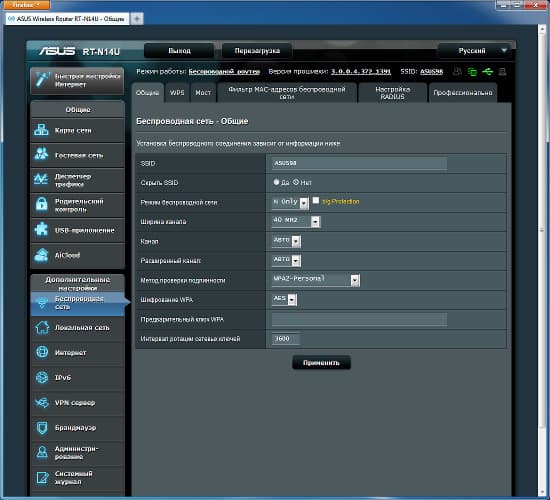Open the Настройка RADIUS tab
This screenshot has height=500, width=550.
[x=393, y=93]
